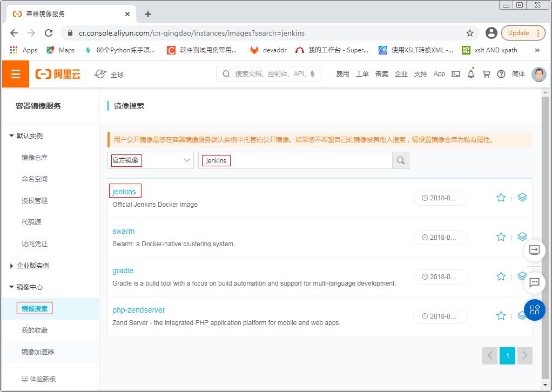This screenshot has height=392, width=552.
Task: Open the jenkins image link
Action: (124, 192)
